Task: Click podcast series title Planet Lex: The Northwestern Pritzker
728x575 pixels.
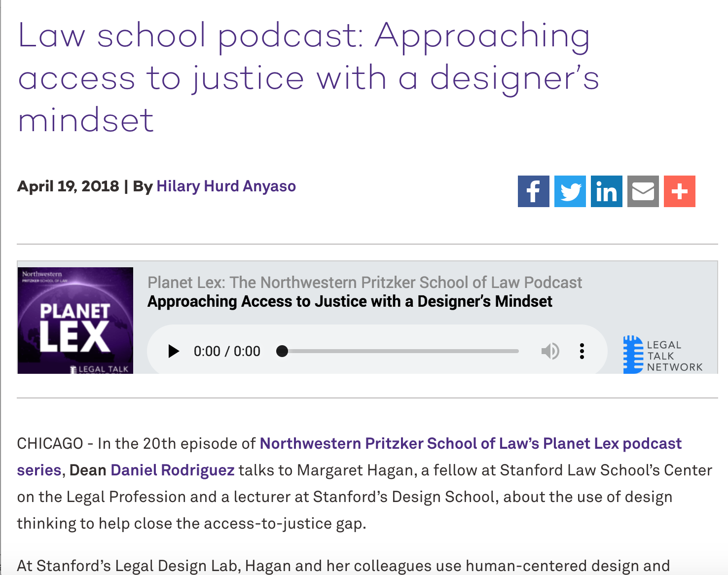Action: pyautogui.click(x=364, y=283)
